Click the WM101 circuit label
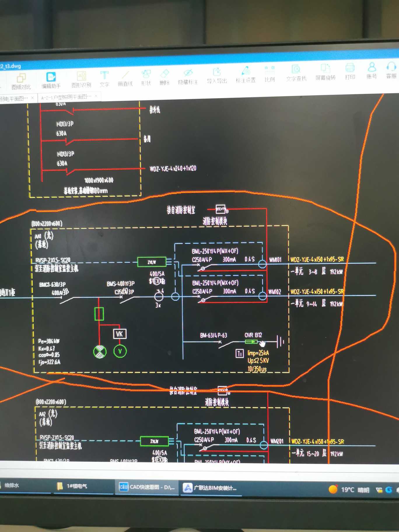 coord(275,260)
